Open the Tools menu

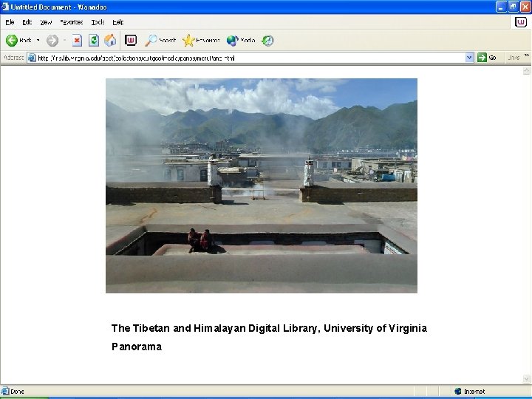coord(98,22)
